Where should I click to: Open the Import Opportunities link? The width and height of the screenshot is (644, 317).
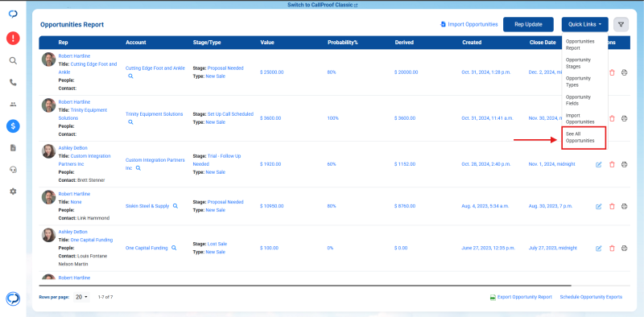469,25
